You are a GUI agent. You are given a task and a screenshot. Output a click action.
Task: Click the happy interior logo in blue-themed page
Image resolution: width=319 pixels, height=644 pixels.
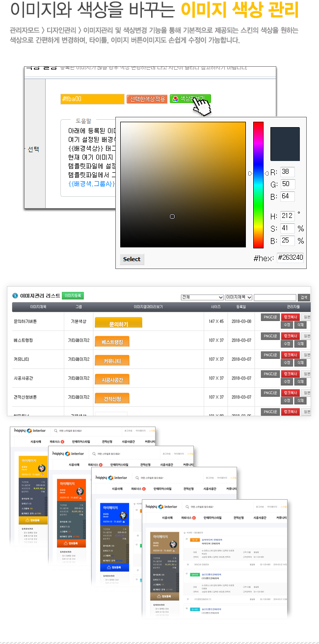coord(111,478)
